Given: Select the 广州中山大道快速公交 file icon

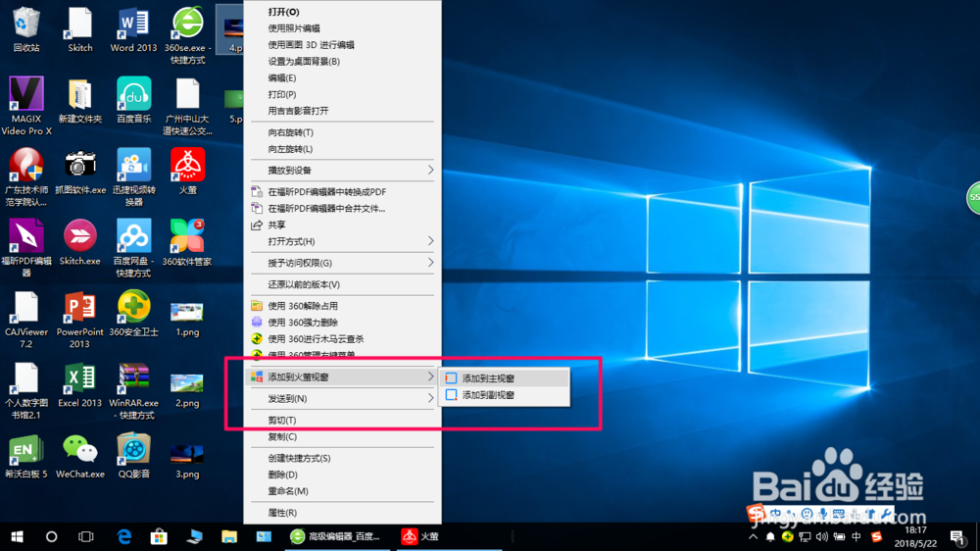Looking at the screenshot, I should [187, 106].
